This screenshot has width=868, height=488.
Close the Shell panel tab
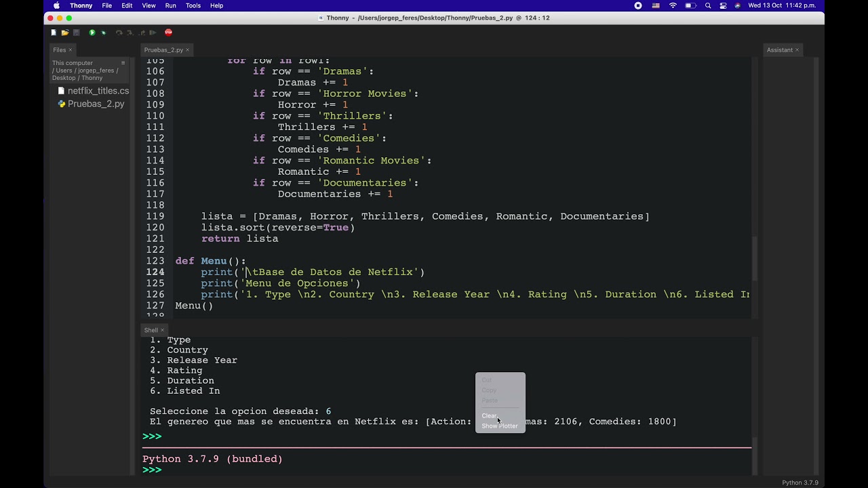point(161,331)
